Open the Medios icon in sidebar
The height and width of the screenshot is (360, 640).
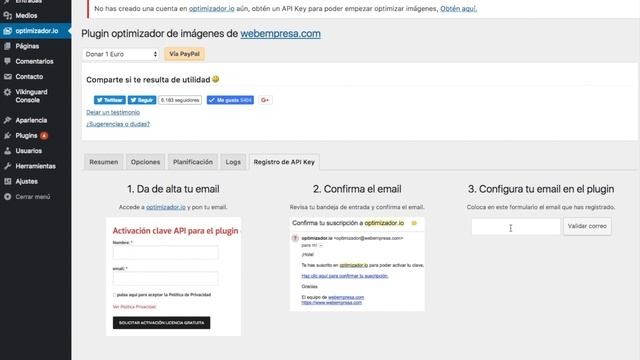coord(7,16)
